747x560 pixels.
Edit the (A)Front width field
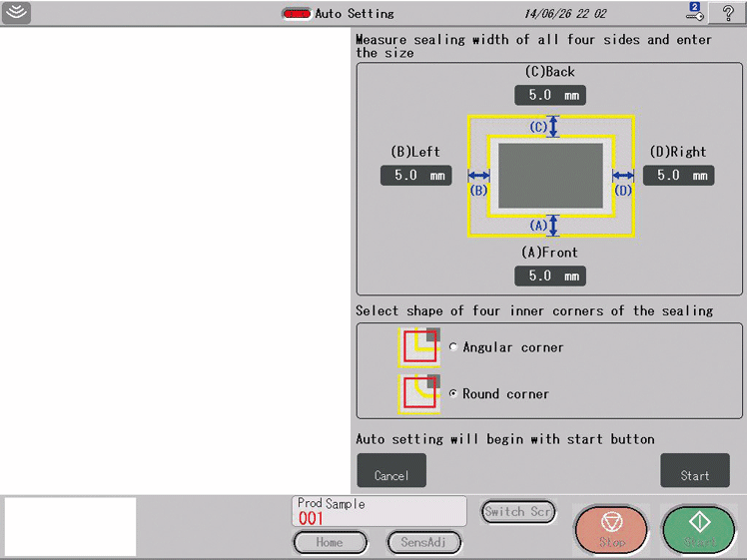(550, 277)
